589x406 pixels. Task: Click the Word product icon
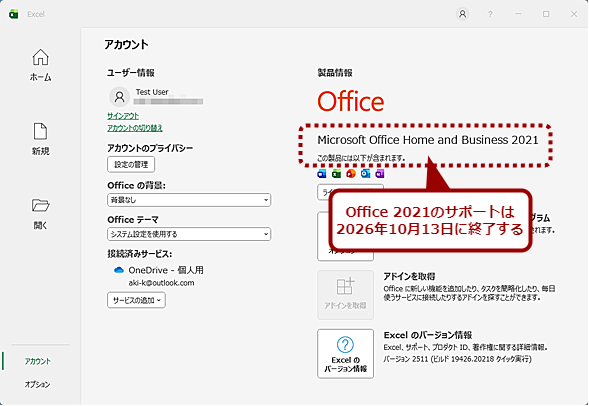pyautogui.click(x=322, y=174)
